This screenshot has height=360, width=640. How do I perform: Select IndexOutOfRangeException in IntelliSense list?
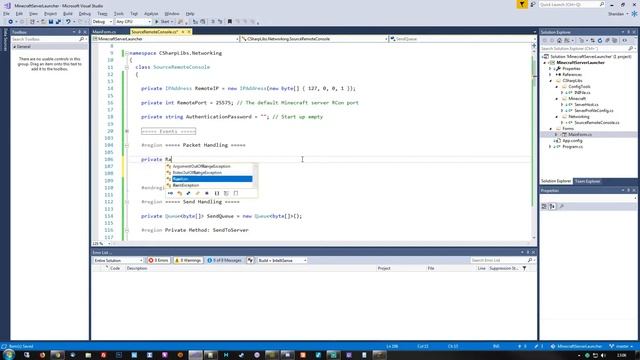[209, 173]
